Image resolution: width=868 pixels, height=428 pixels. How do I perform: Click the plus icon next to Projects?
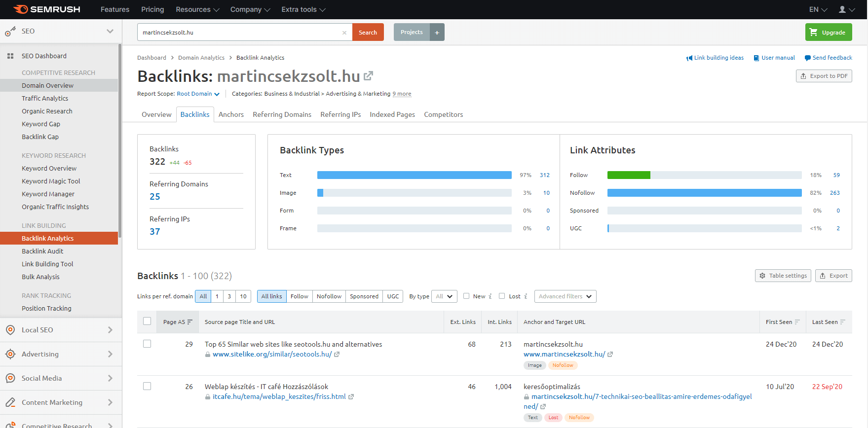(437, 32)
